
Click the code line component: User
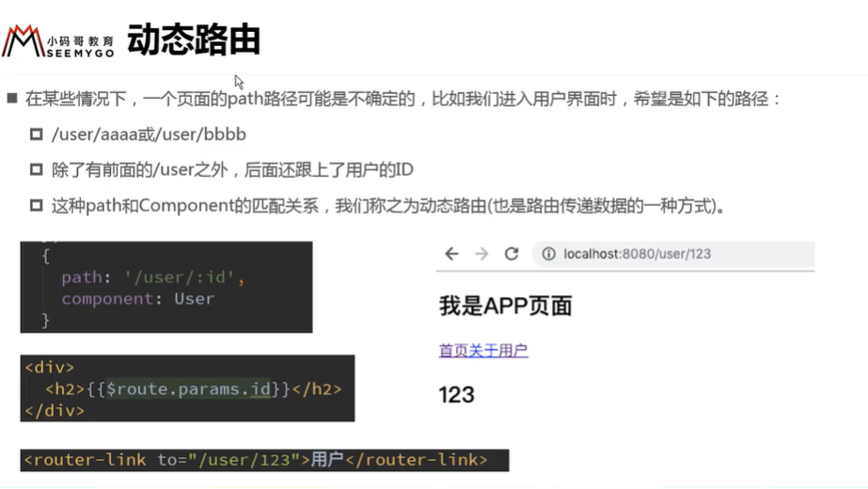(138, 299)
